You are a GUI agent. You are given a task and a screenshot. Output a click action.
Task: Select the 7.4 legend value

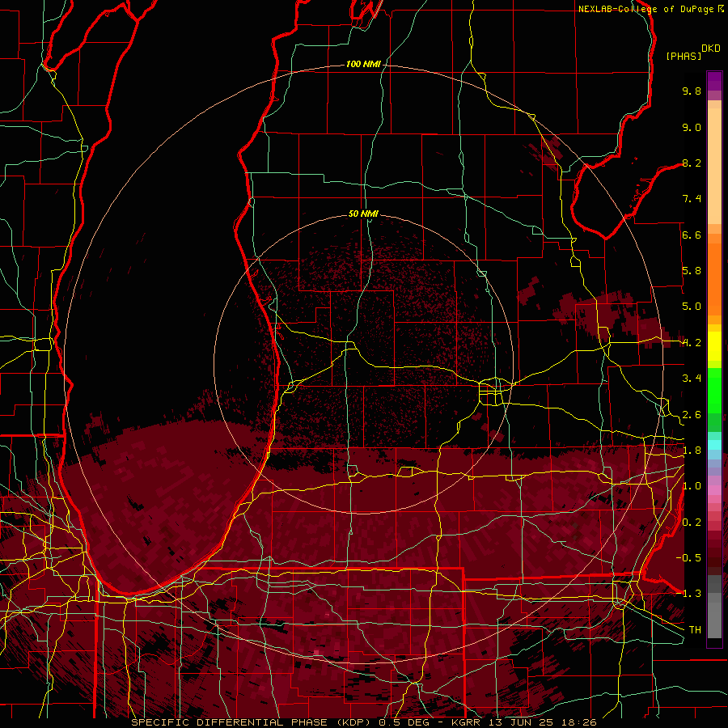coord(692,199)
